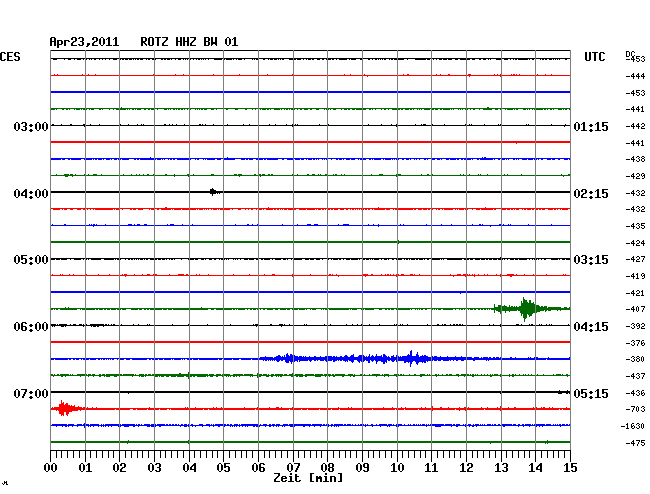Select the 07 minute axis tick label
This screenshot has width=650, height=494.
pos(293,468)
